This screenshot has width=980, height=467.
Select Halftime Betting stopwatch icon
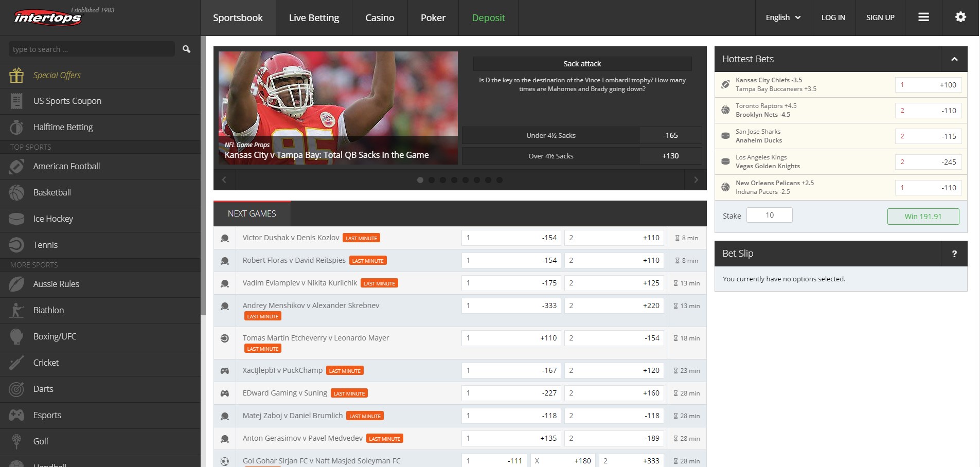point(16,127)
